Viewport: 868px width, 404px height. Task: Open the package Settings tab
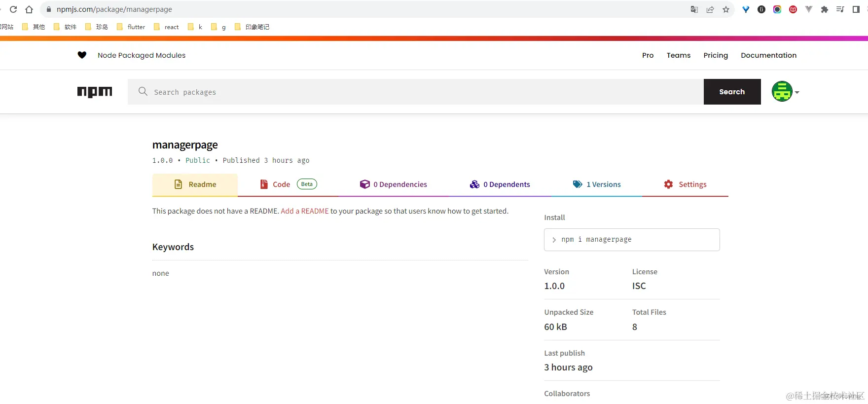click(685, 184)
